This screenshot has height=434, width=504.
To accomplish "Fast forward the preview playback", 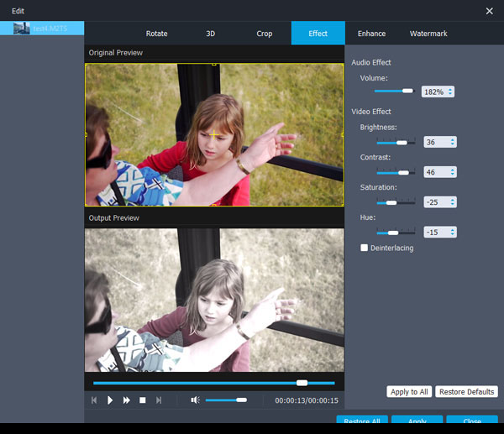I will click(126, 400).
